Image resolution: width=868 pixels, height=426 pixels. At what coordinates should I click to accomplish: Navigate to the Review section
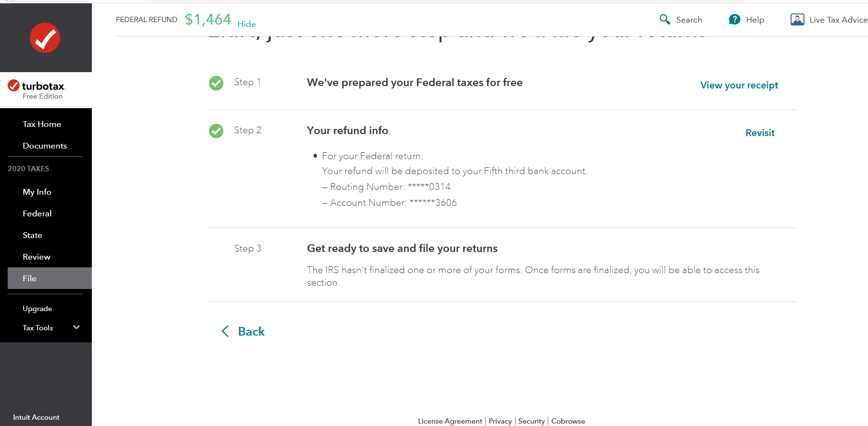pyautogui.click(x=37, y=257)
